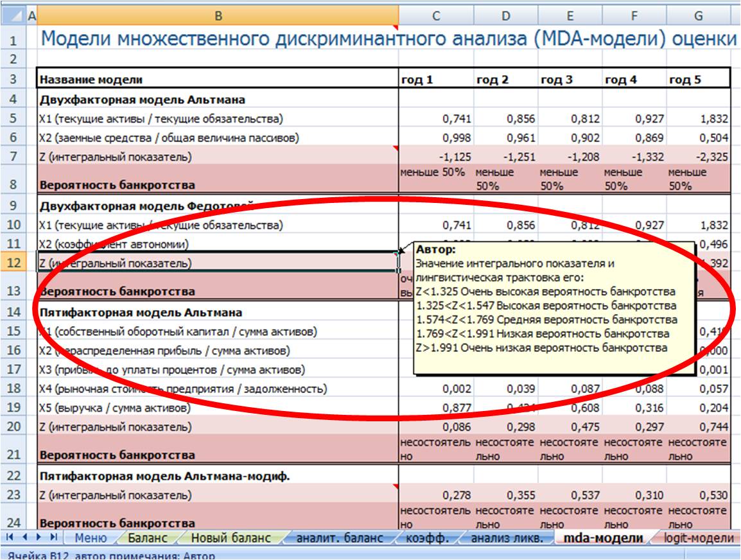Image resolution: width=741 pixels, height=560 pixels.
Task: Open the logit-модели sheet tab
Action: (x=699, y=538)
